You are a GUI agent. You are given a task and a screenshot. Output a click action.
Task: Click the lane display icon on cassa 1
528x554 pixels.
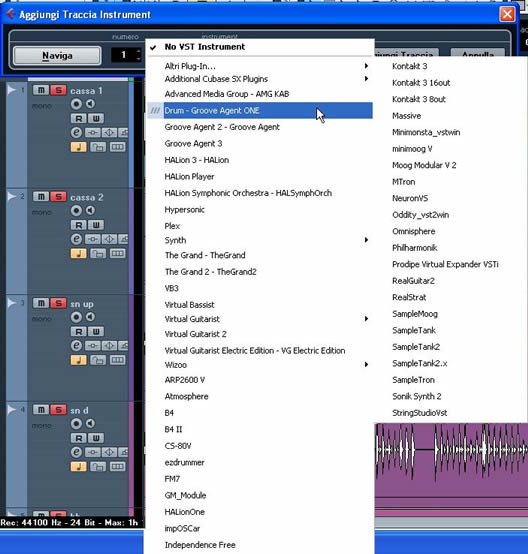[117, 147]
